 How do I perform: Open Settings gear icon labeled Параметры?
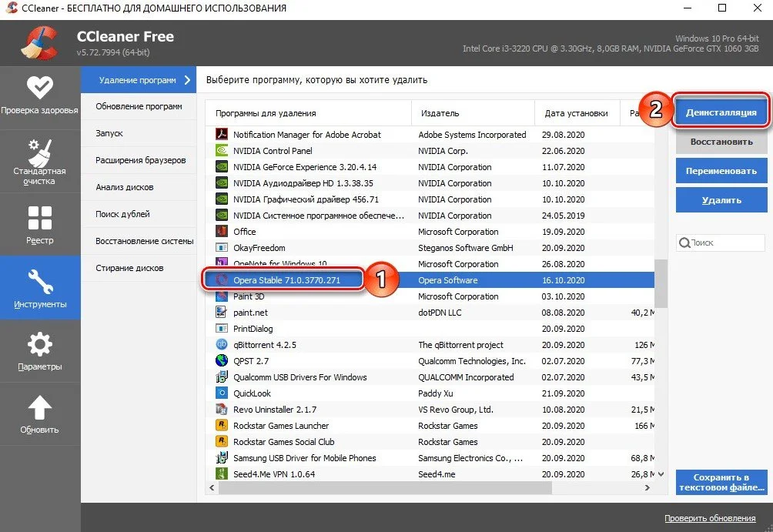(39, 343)
